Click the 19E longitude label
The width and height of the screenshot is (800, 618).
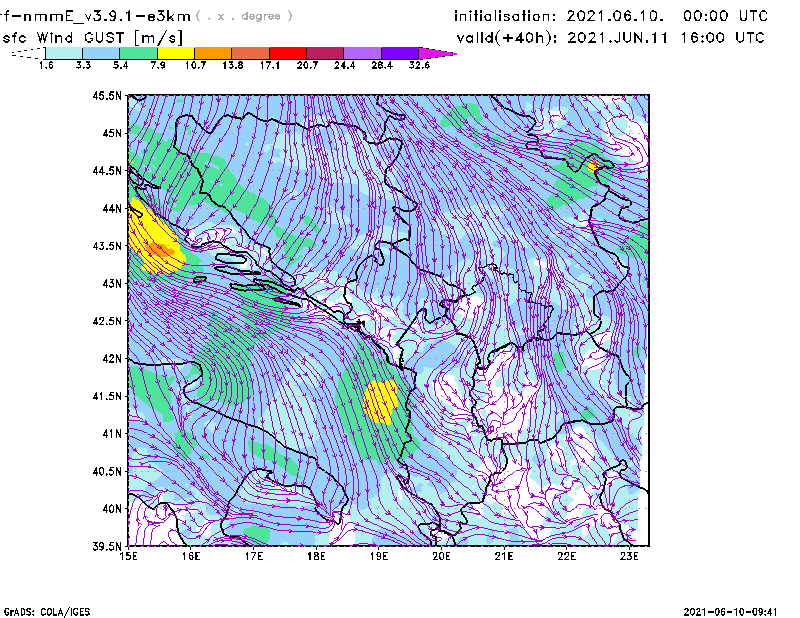tap(379, 556)
